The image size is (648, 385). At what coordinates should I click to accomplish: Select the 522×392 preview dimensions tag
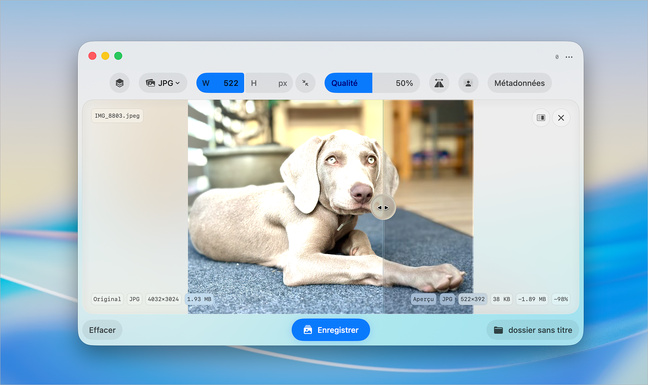click(x=473, y=299)
